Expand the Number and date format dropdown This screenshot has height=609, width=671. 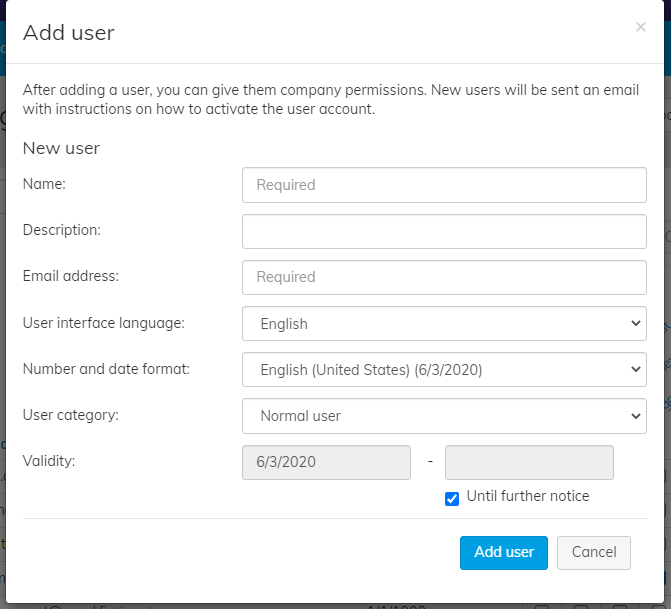coord(444,370)
